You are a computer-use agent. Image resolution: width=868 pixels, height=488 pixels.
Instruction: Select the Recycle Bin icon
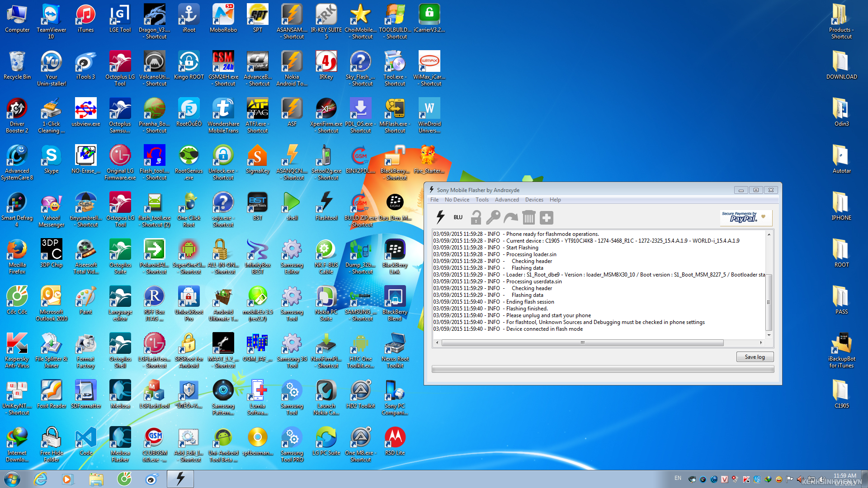click(17, 65)
